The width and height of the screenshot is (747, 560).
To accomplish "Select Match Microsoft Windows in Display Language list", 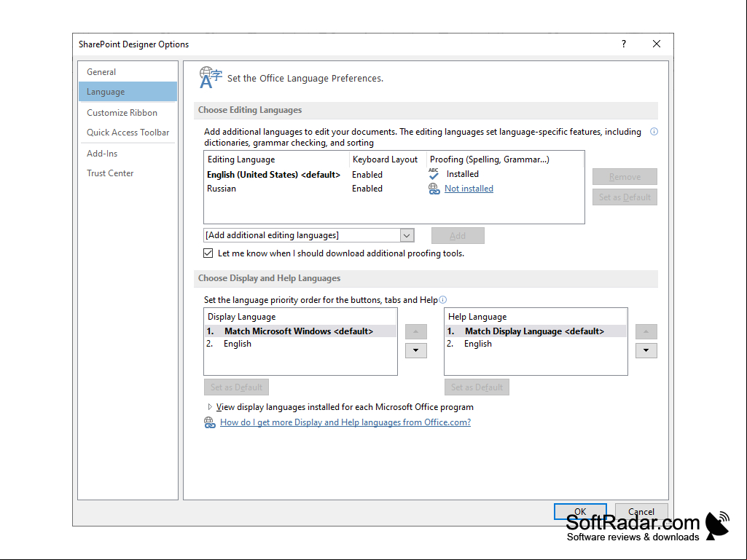I will click(x=300, y=331).
